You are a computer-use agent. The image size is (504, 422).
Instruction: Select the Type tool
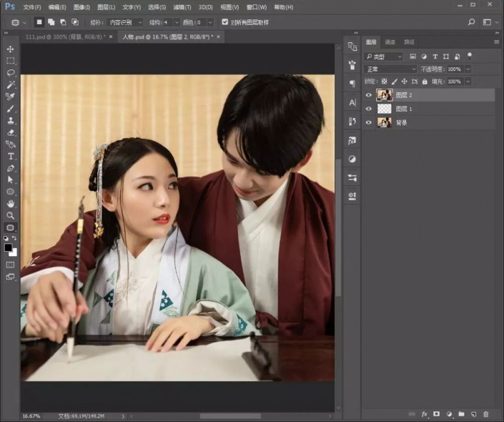point(10,157)
